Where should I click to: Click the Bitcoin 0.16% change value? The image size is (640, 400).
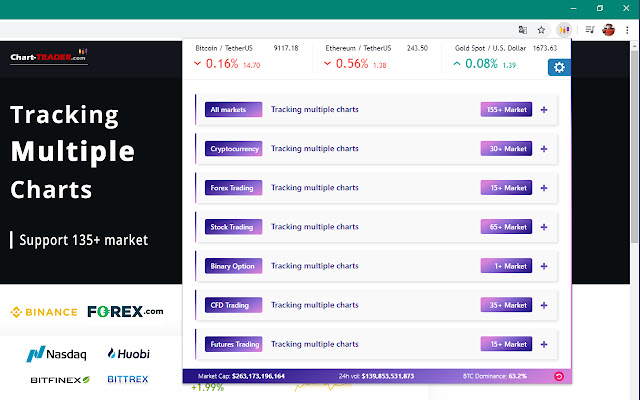[x=222, y=64]
